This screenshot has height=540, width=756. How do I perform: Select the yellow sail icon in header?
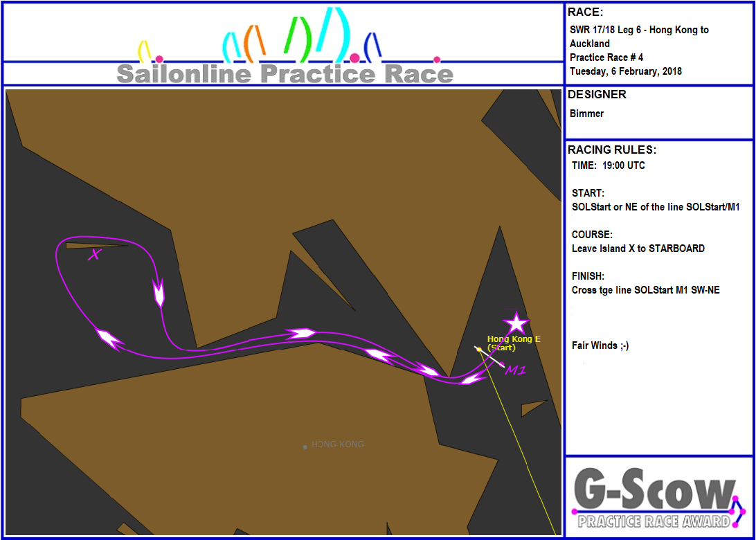[x=145, y=51]
